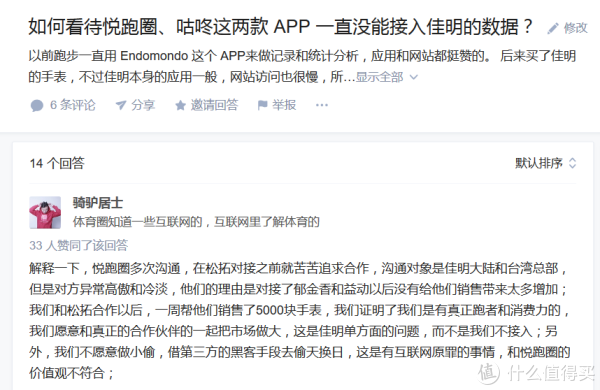Click the chevron after 显示全部
Viewport: 600px width, 390px height.
click(x=413, y=77)
